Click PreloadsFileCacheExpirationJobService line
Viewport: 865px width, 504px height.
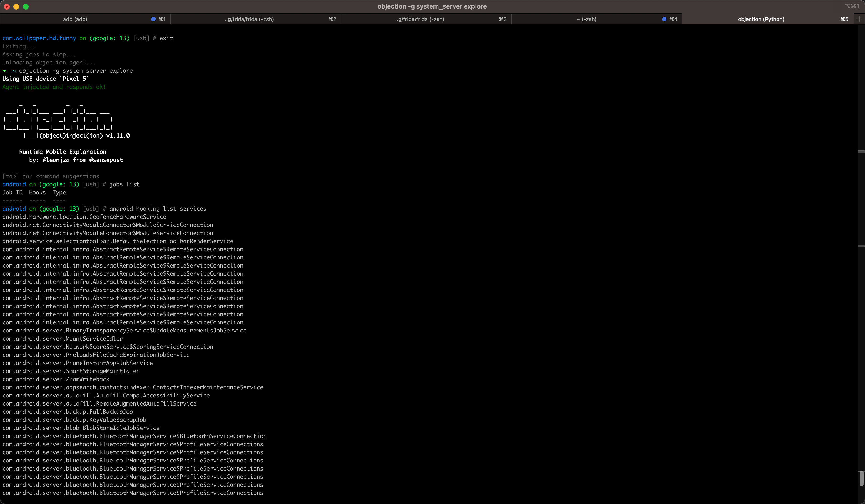[96, 355]
